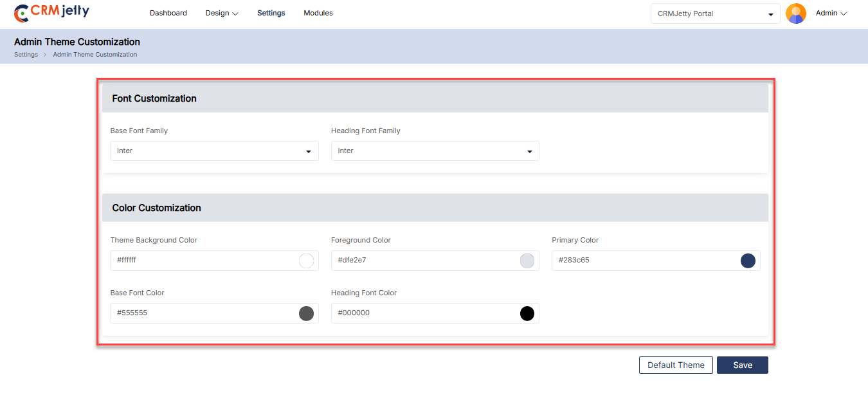Open the Dashboard menu item
The image size is (868, 404).
tap(168, 13)
